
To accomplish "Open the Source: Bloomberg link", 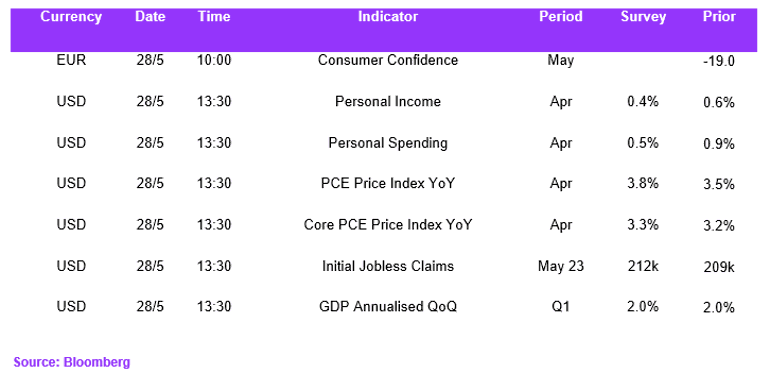I will click(72, 363).
